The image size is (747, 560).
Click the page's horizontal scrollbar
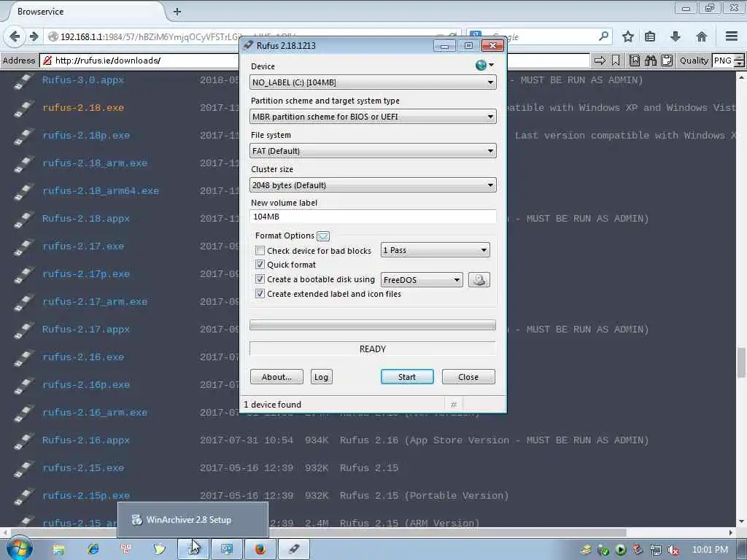click(x=318, y=532)
